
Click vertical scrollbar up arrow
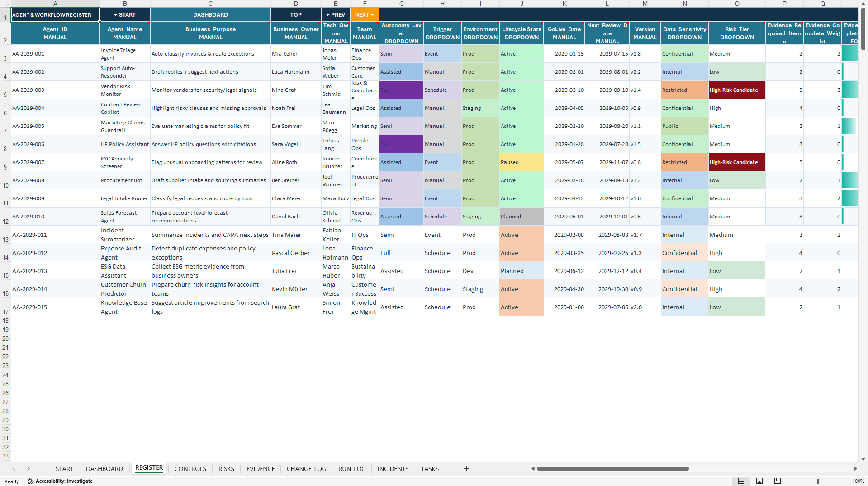tap(863, 4)
